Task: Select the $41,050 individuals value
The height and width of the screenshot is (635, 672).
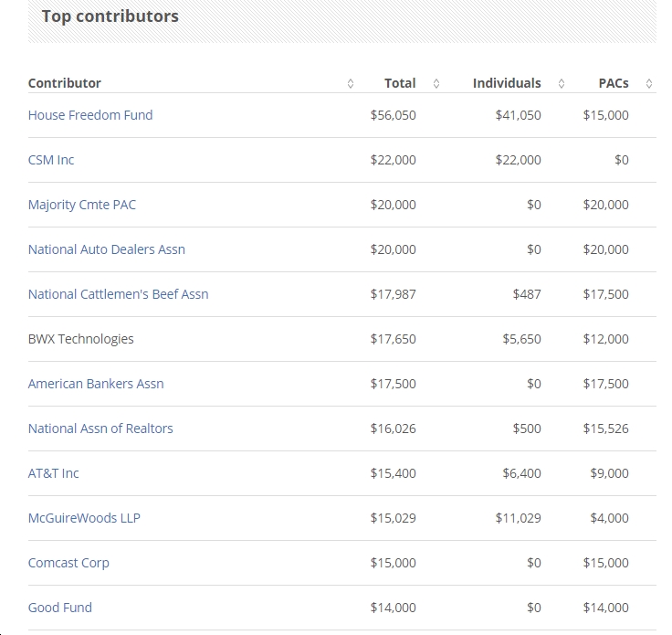Action: click(x=518, y=115)
